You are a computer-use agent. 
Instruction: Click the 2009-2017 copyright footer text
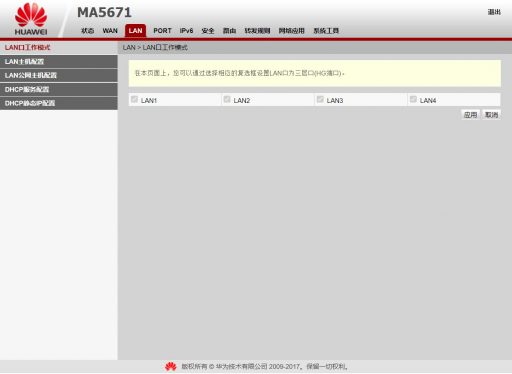coord(264,367)
